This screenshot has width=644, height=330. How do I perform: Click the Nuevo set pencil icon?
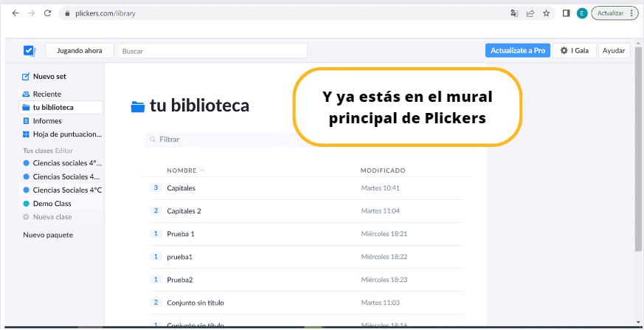[26, 77]
